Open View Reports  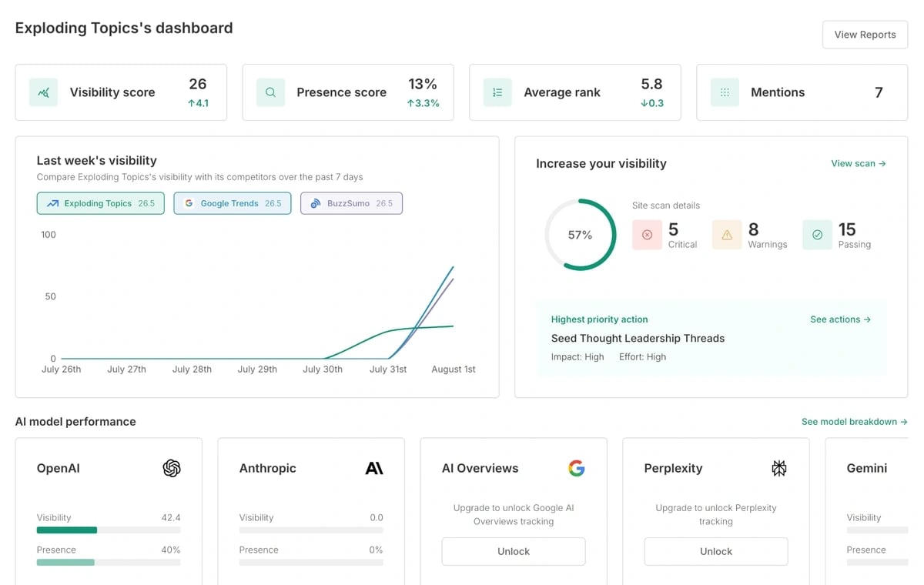[865, 35]
